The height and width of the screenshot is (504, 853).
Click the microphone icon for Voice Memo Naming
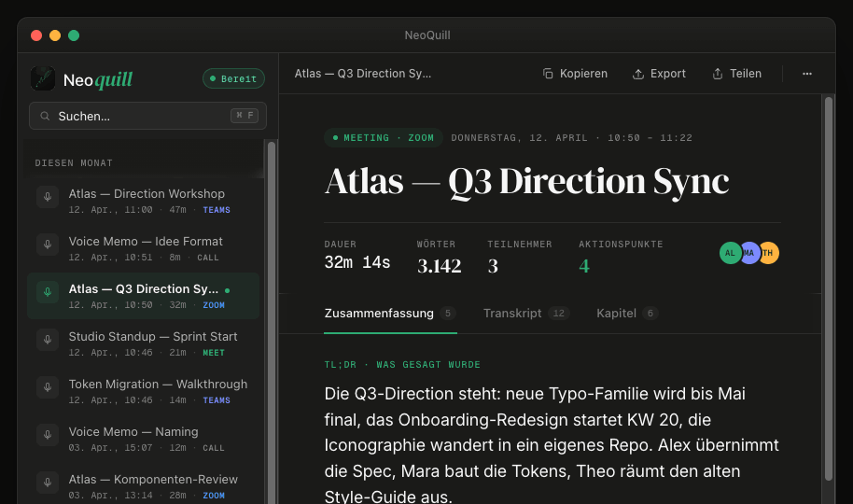click(48, 435)
